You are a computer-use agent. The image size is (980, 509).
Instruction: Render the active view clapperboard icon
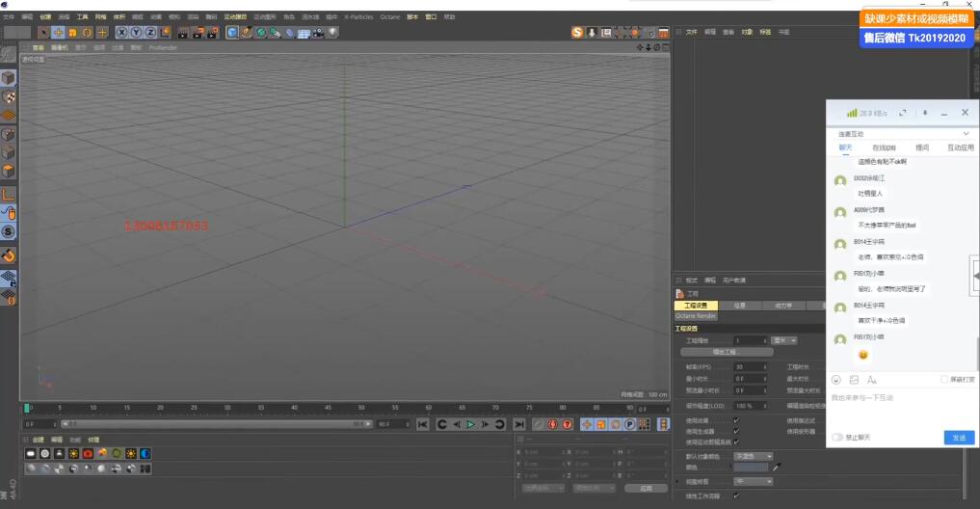183,33
